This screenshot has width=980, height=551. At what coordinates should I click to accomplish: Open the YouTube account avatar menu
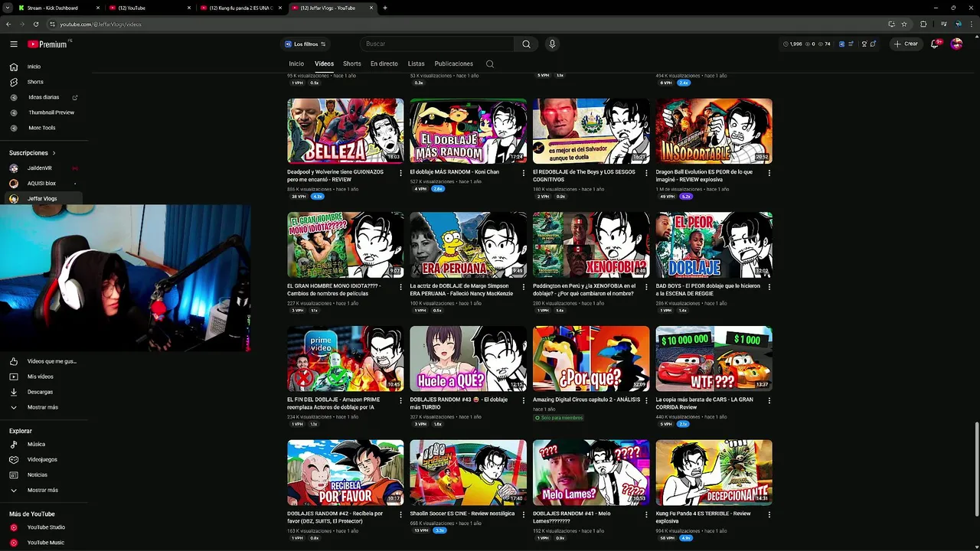[x=956, y=44]
